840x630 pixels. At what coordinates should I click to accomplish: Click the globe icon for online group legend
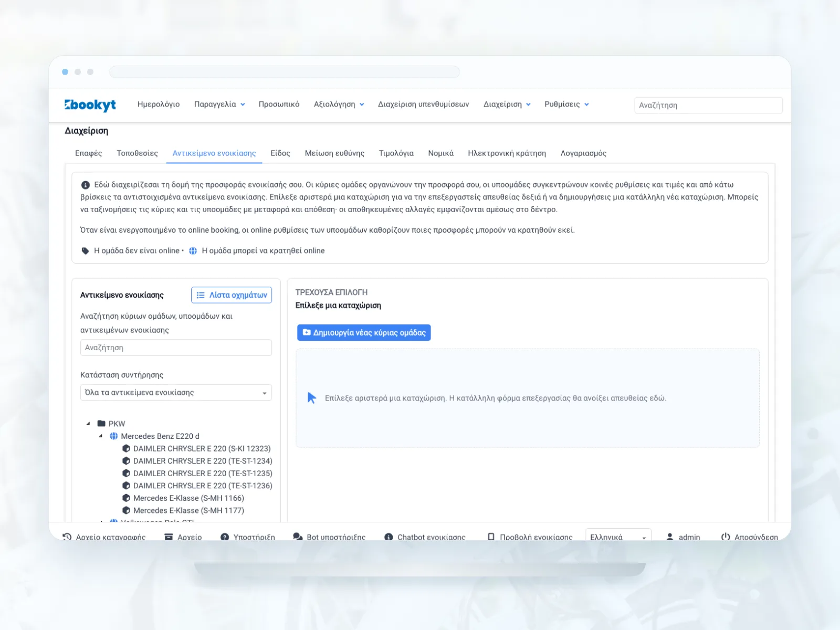tap(193, 251)
